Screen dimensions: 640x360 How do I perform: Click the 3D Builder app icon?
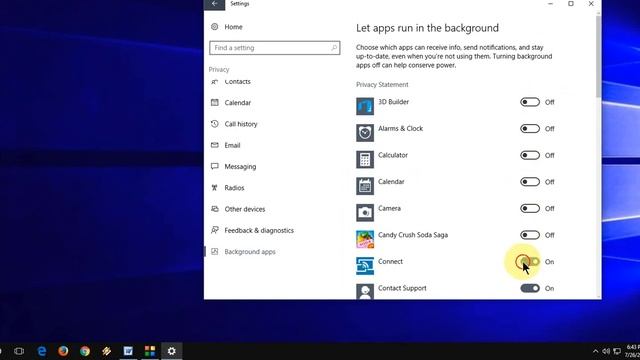point(365,107)
